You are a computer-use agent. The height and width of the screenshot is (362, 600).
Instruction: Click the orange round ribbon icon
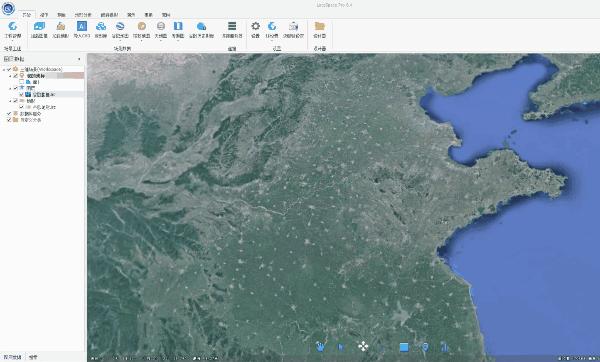pos(142,26)
